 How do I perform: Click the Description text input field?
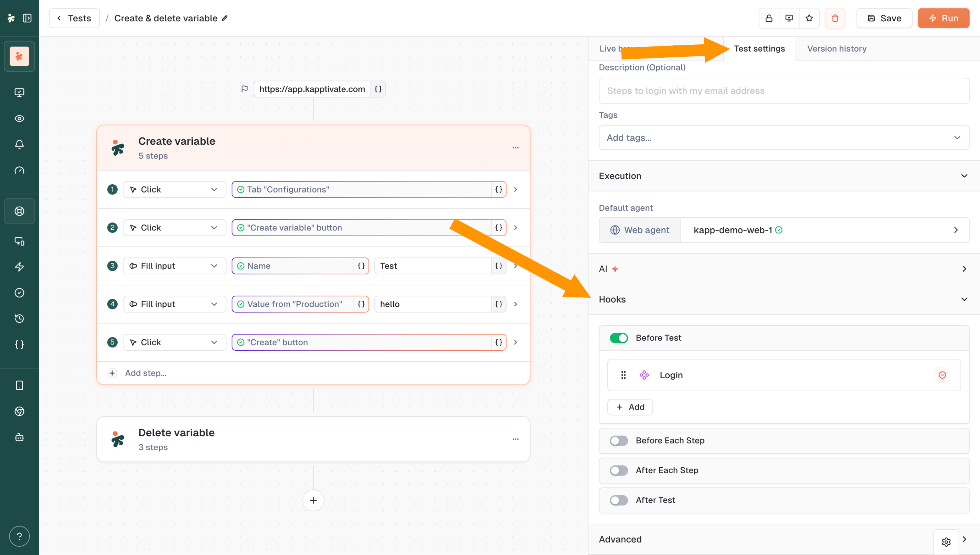coord(784,91)
